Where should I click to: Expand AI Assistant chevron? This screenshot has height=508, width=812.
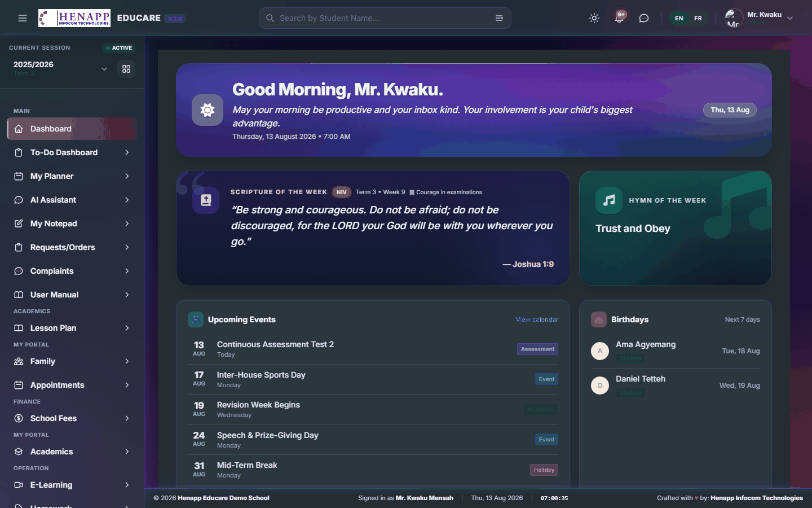coord(127,200)
